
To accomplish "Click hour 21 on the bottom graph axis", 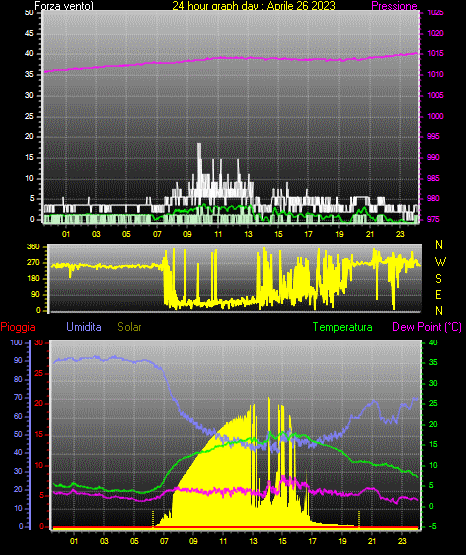I will 372,541.
